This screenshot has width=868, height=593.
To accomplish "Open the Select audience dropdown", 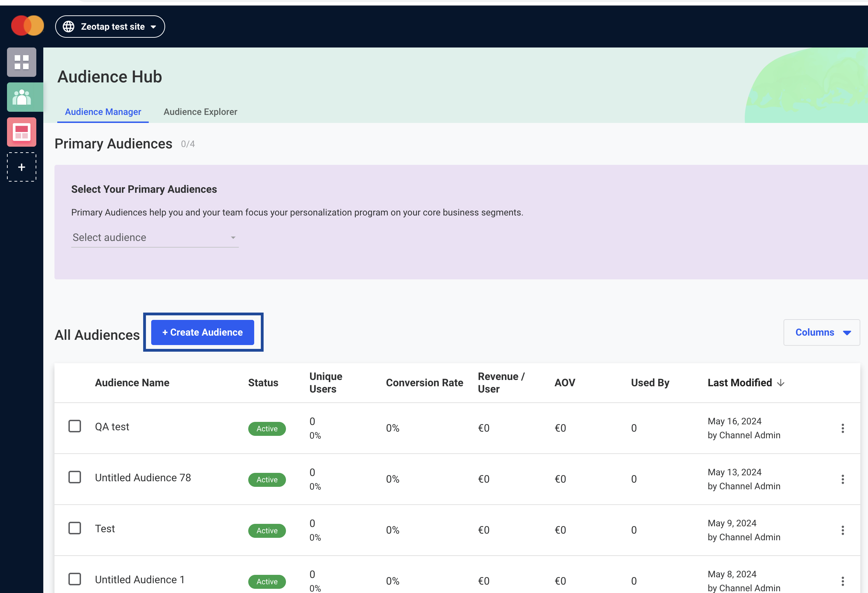I will (155, 237).
